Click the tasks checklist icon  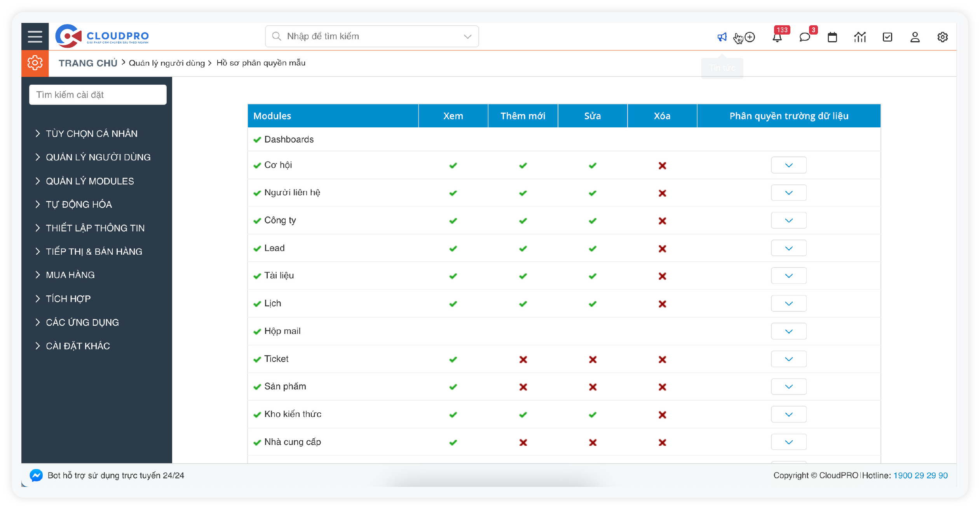tap(887, 37)
